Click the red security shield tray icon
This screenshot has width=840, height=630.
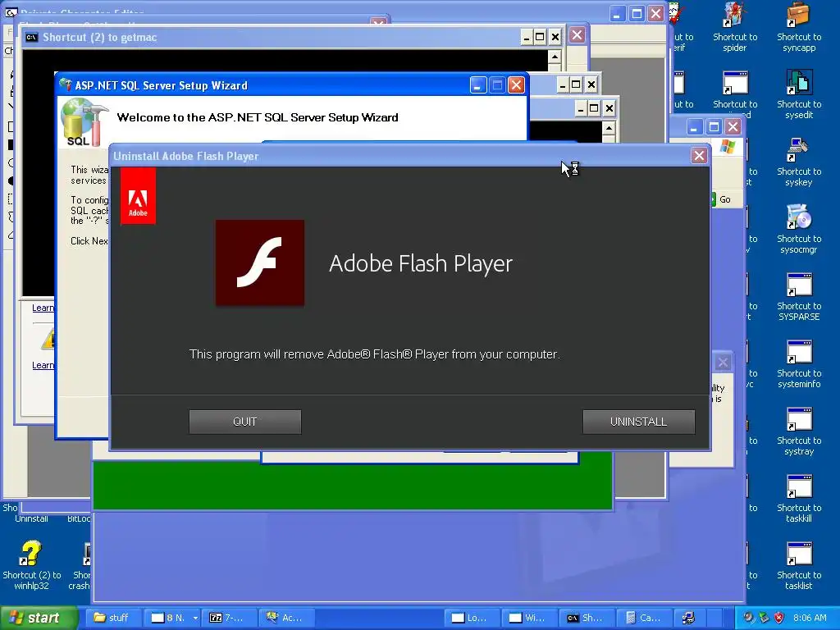coord(778,619)
